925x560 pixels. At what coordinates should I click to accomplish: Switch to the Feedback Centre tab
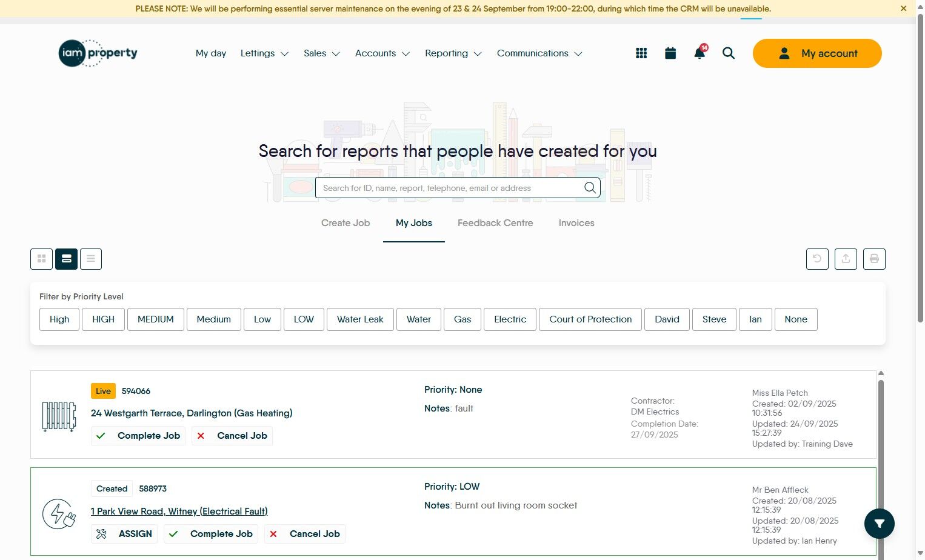point(495,223)
